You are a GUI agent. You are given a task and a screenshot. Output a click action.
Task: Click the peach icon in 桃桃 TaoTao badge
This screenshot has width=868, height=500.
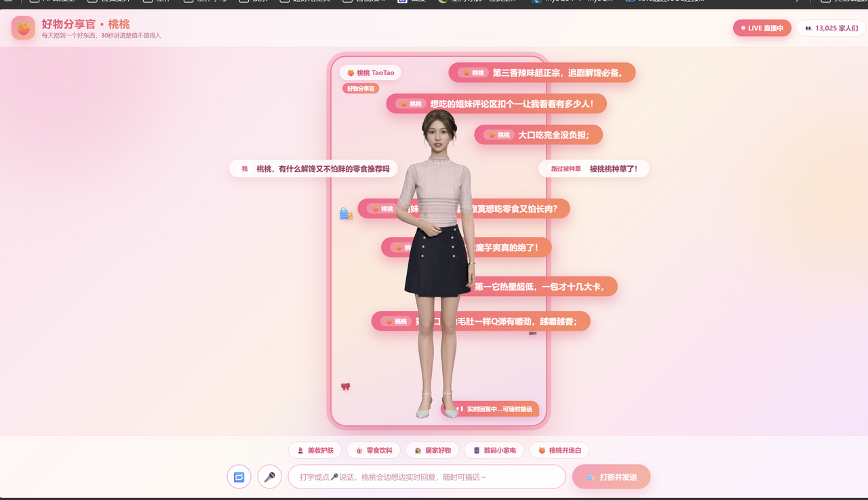[x=351, y=72]
